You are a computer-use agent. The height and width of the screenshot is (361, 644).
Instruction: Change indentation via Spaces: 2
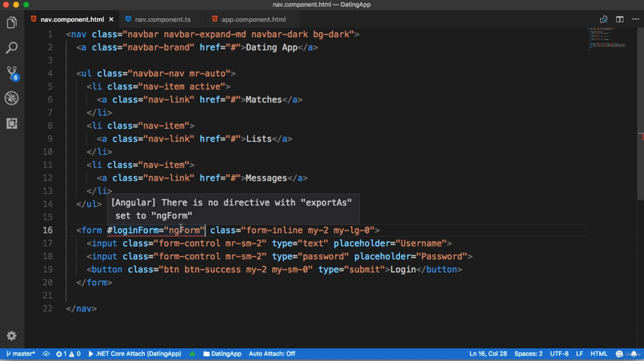[528, 354]
